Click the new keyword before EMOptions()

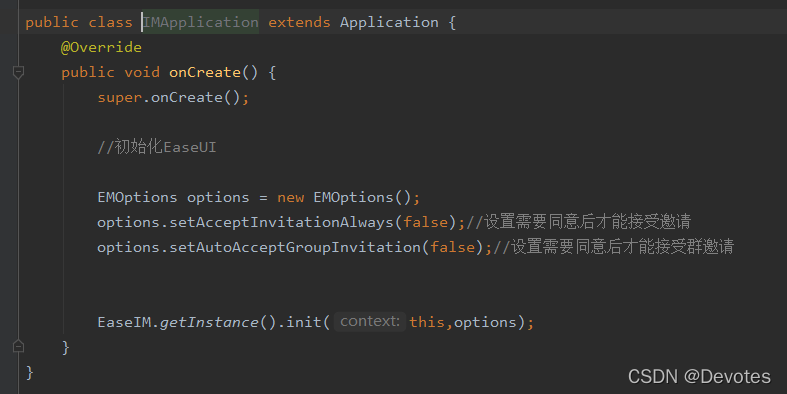point(291,197)
